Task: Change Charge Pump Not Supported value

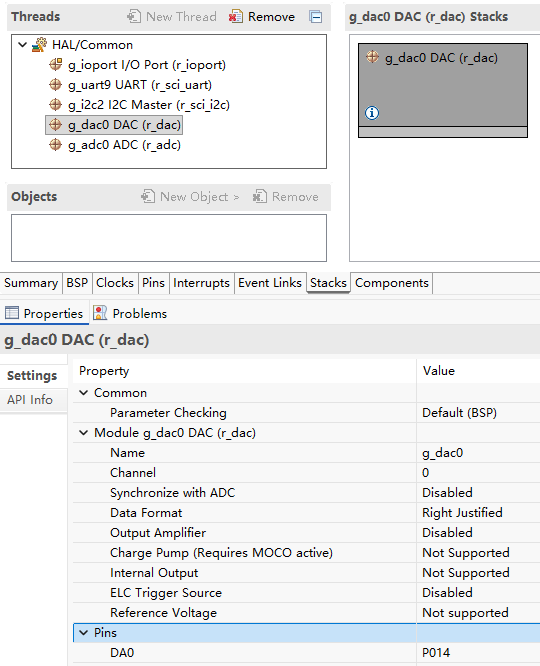Action: tap(478, 553)
